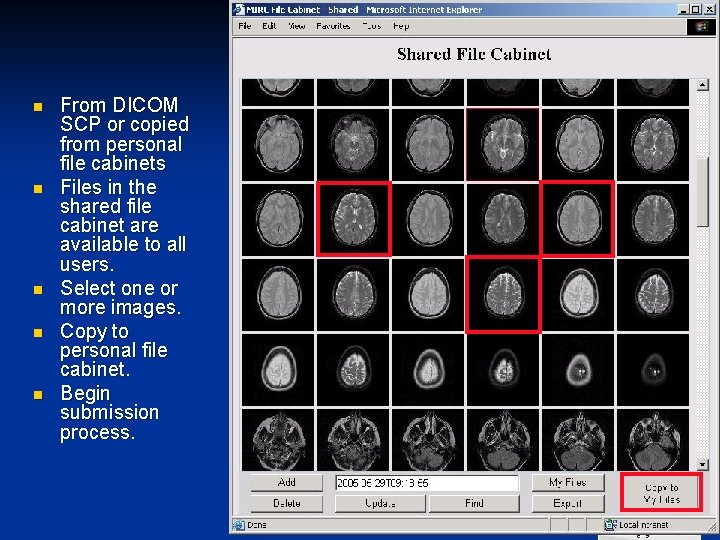Select third brain thumbnail in third row
Image resolution: width=720 pixels, height=540 pixels.
point(428,219)
